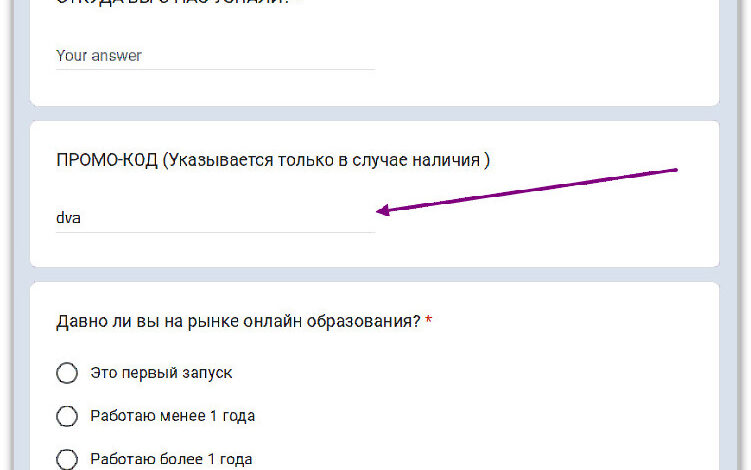The width and height of the screenshot is (751, 470).
Task: Pick the 'Работаю более 1 года' radio circle
Action: click(x=67, y=459)
